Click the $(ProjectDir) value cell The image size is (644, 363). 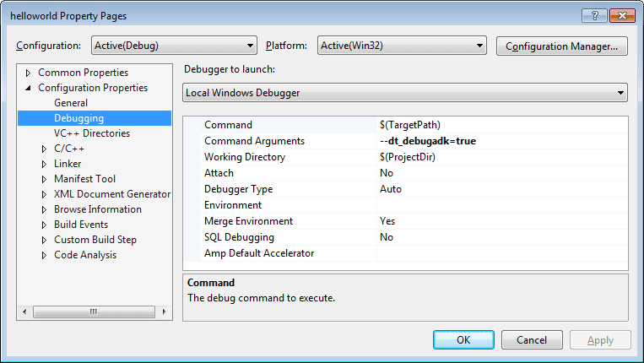pyautogui.click(x=502, y=157)
